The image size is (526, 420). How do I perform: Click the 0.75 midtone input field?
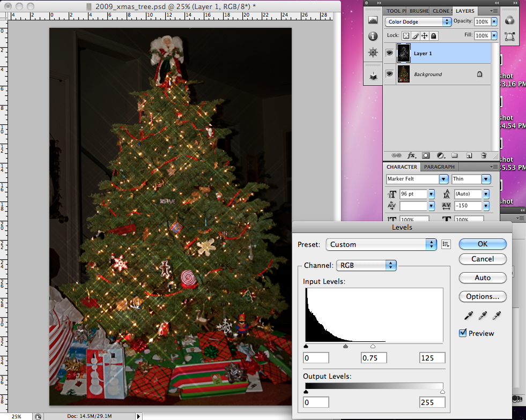coord(374,357)
